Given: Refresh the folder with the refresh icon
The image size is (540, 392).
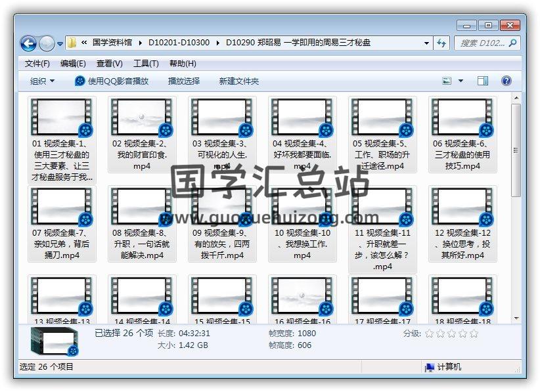Looking at the screenshot, I should pos(441,43).
